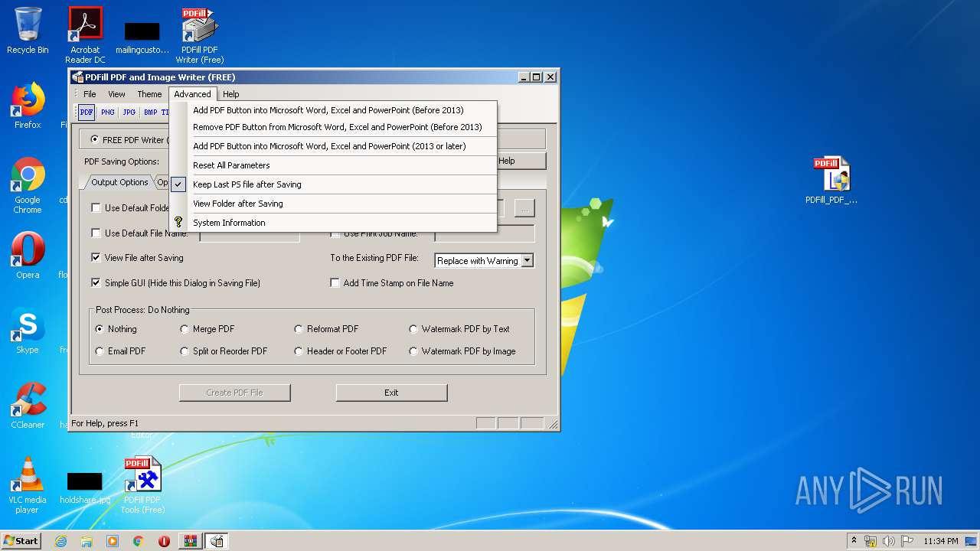This screenshot has height=551, width=980.
Task: Open VLC media player desktop shortcut
Action: point(28,485)
